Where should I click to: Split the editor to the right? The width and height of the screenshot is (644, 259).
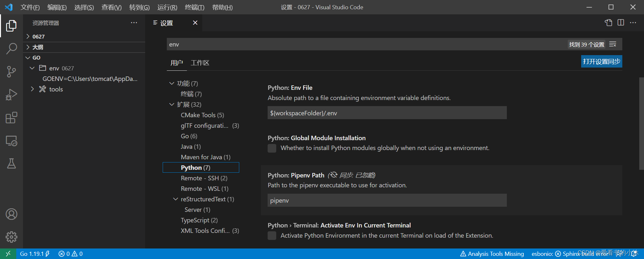tap(621, 23)
